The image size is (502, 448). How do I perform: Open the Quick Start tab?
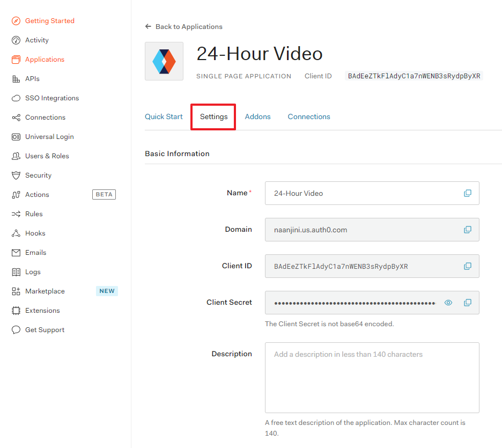click(164, 116)
